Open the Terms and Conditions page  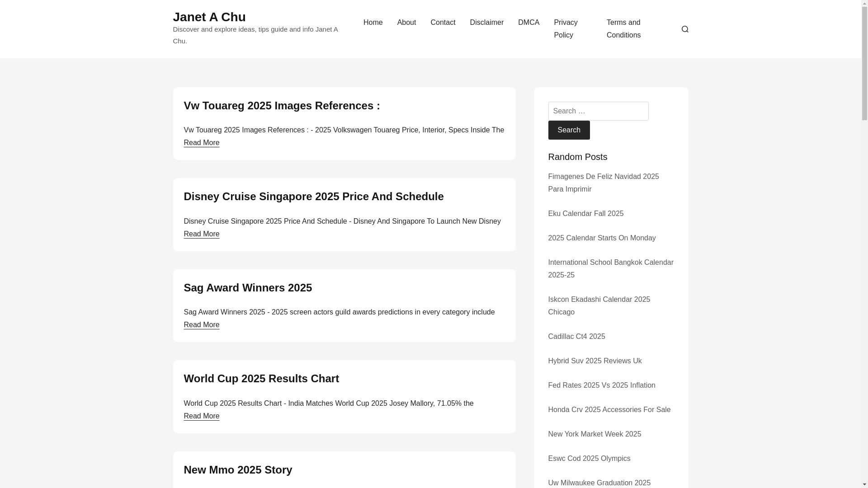623,29
